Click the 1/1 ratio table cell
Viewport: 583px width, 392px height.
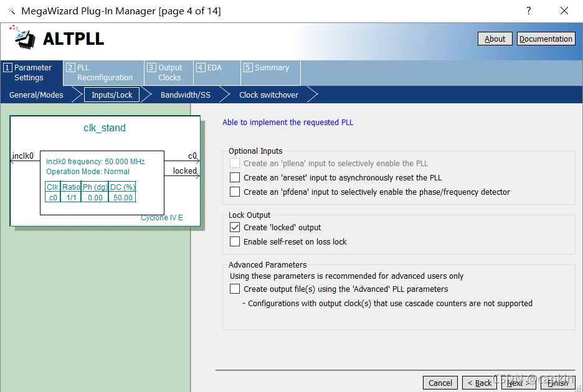coord(71,198)
